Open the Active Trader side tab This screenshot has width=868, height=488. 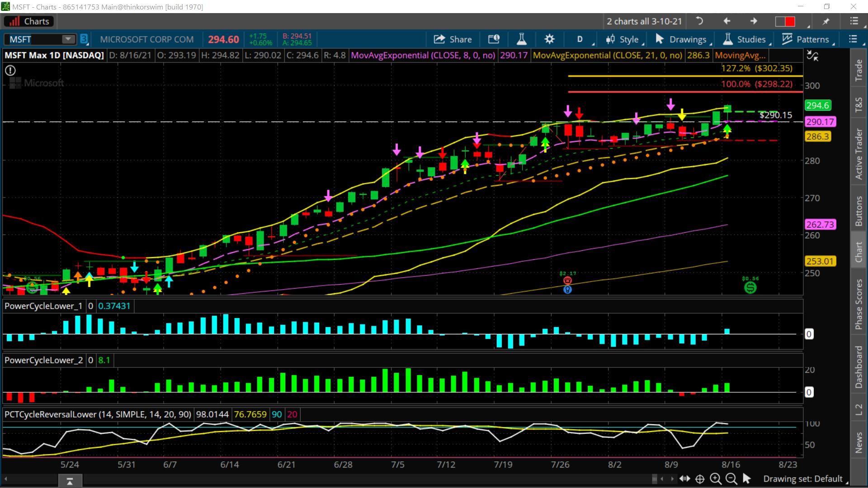tap(859, 154)
